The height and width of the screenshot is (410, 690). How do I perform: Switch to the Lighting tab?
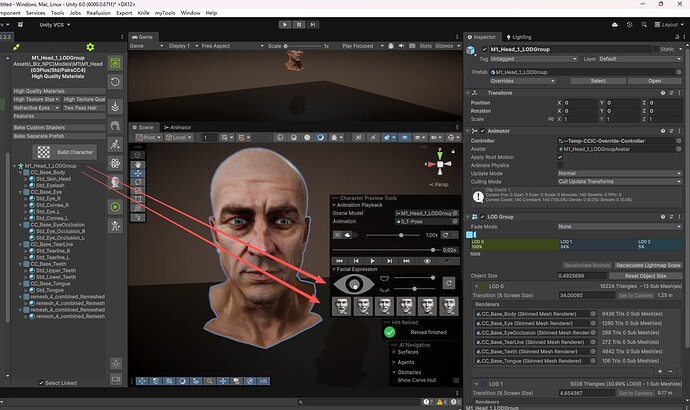(x=519, y=37)
